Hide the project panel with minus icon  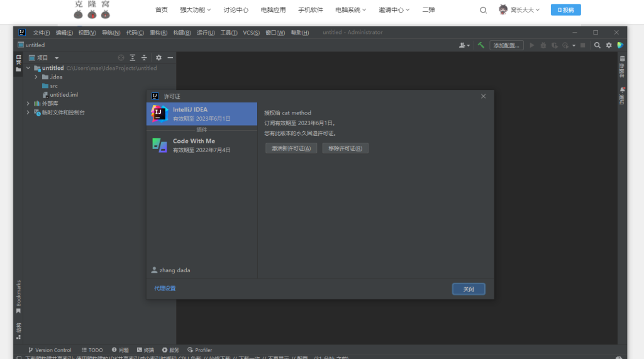(x=170, y=58)
